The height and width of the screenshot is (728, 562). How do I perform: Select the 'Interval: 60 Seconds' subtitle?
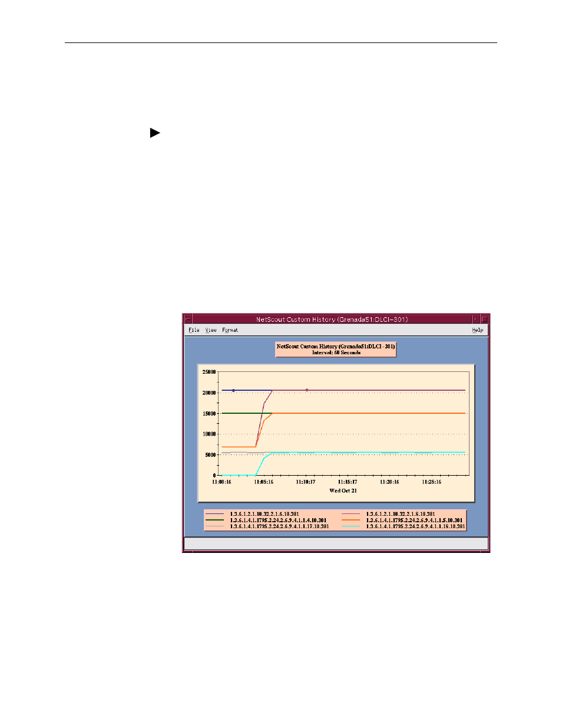click(336, 353)
